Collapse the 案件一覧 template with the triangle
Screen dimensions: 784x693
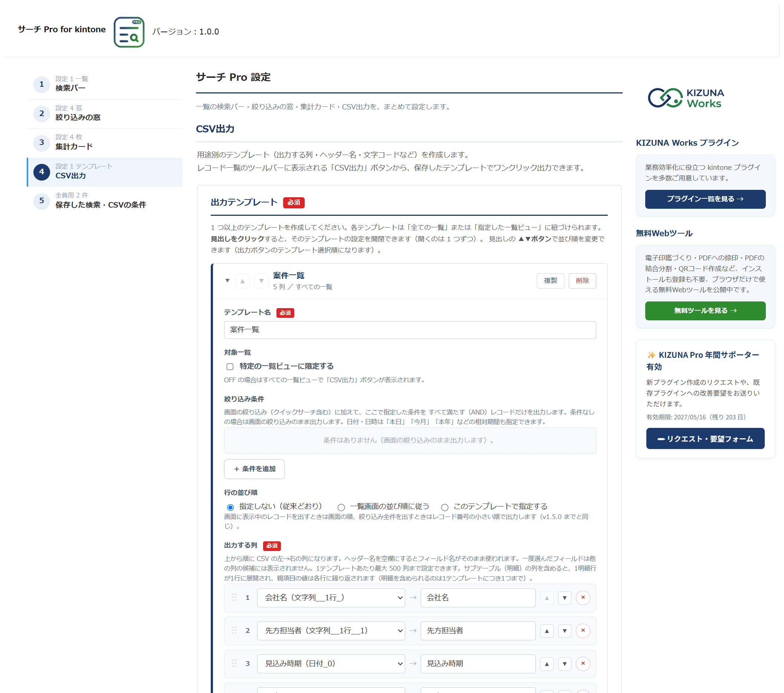(x=227, y=281)
